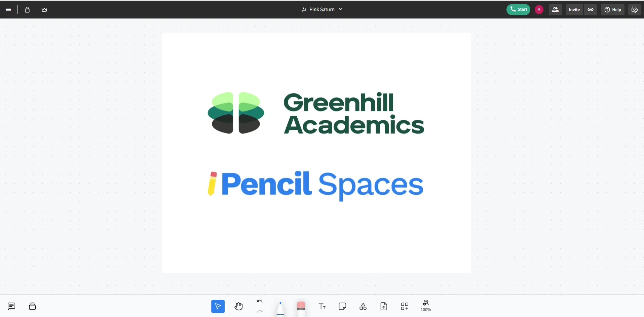
Task: Copy the invite link via the chain icon
Action: [591, 9]
